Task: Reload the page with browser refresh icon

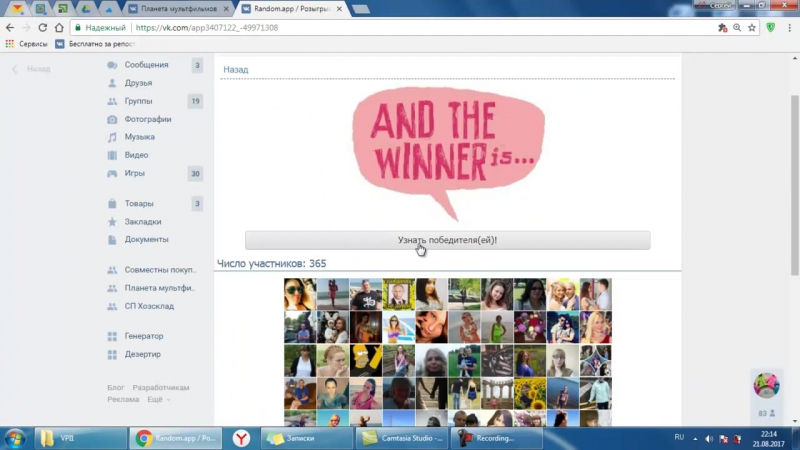Action: [x=43, y=28]
